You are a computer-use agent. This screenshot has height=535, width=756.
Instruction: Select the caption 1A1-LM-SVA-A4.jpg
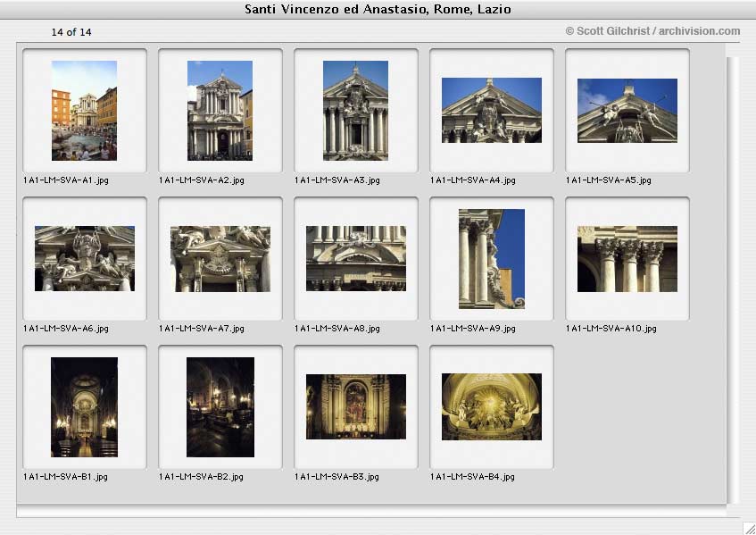[x=473, y=180]
